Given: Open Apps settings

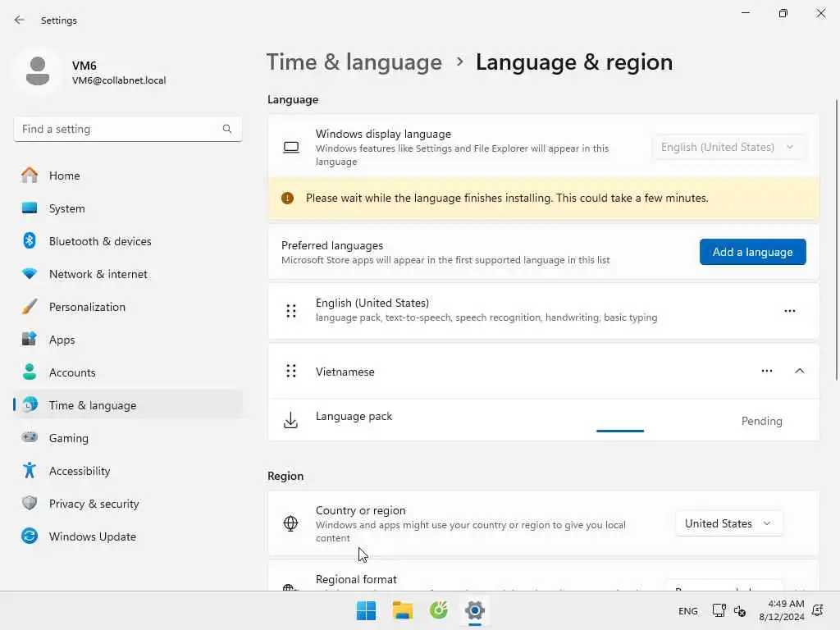Looking at the screenshot, I should point(128,340).
